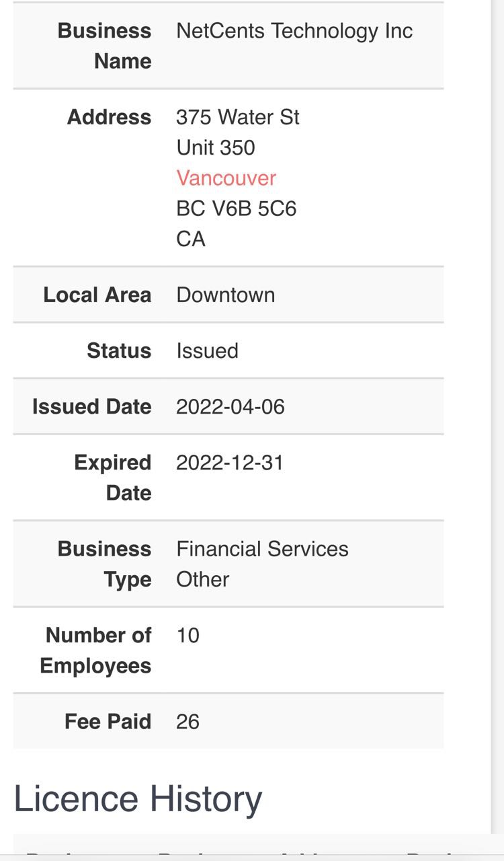Select the Unit 350 address line

point(215,147)
